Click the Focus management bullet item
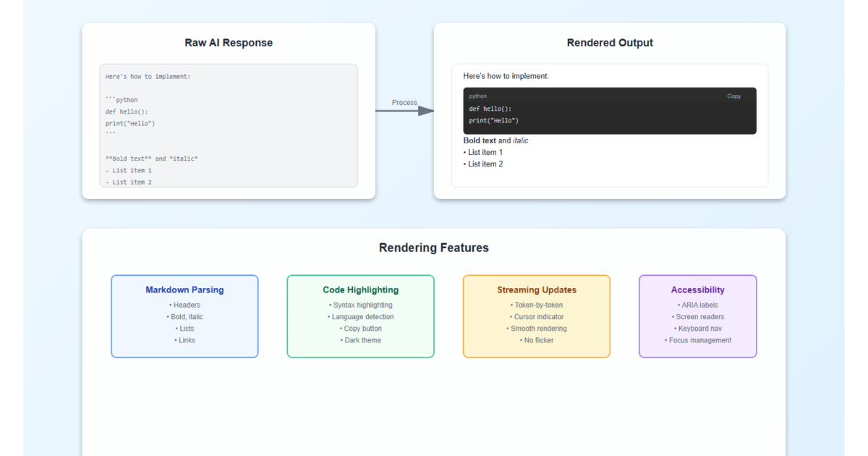This screenshot has width=868, height=456. click(x=698, y=340)
